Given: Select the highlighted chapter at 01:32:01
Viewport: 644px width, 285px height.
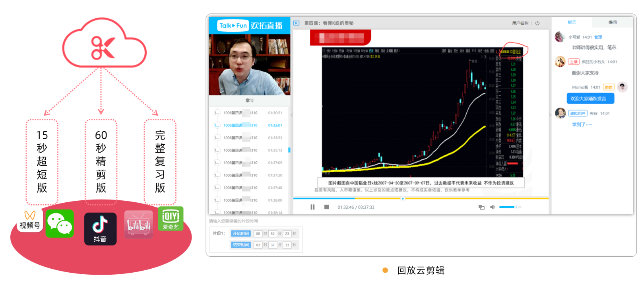Looking at the screenshot, I should coord(249,125).
